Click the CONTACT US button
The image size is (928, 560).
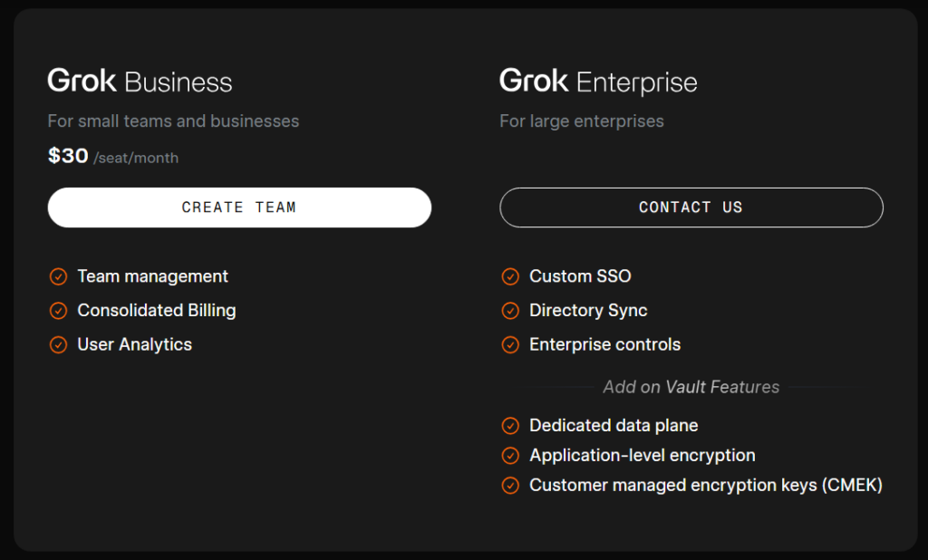(691, 208)
